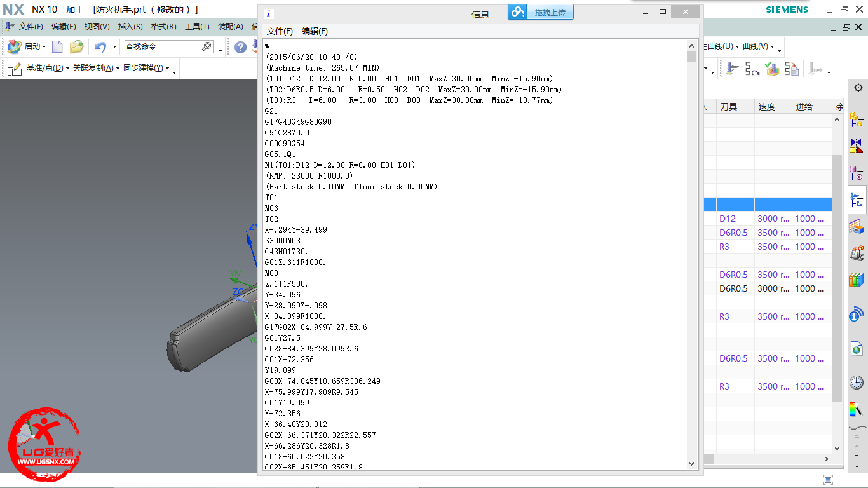
Task: Click the Verify Tool Path icon
Action: [772, 69]
